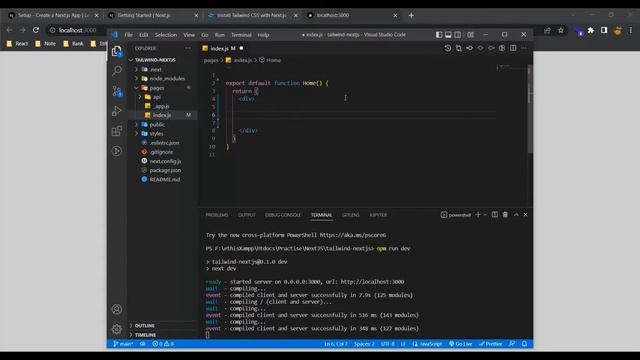Click Ln 6, Col 7 in status bar
The image size is (640, 360).
tap(336, 344)
